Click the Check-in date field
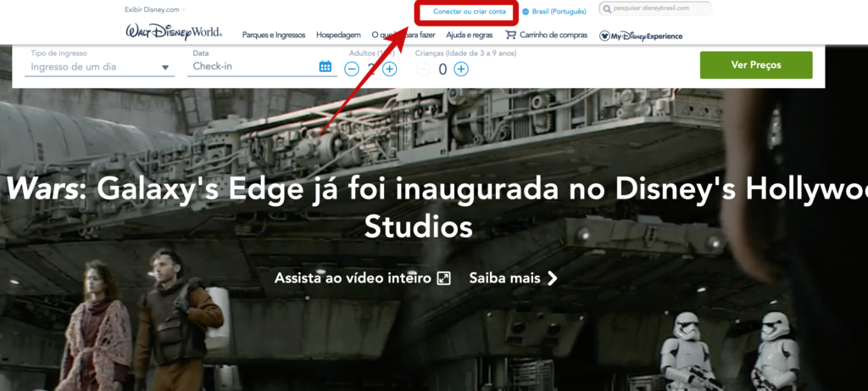The image size is (868, 391). tap(262, 66)
